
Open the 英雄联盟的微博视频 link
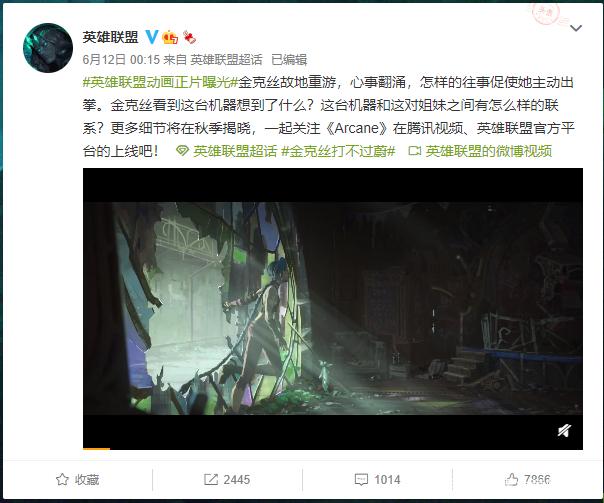click(x=488, y=151)
